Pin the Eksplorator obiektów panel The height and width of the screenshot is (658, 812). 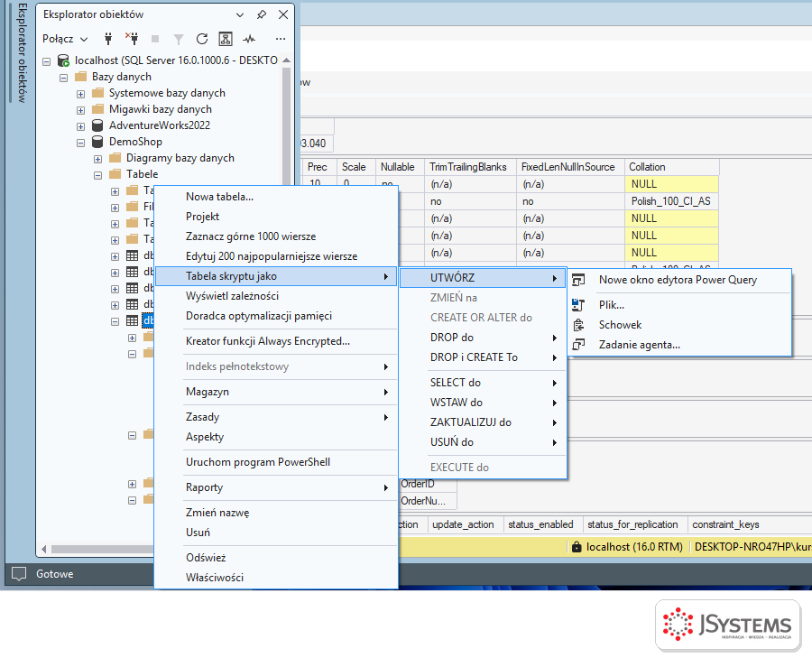262,14
